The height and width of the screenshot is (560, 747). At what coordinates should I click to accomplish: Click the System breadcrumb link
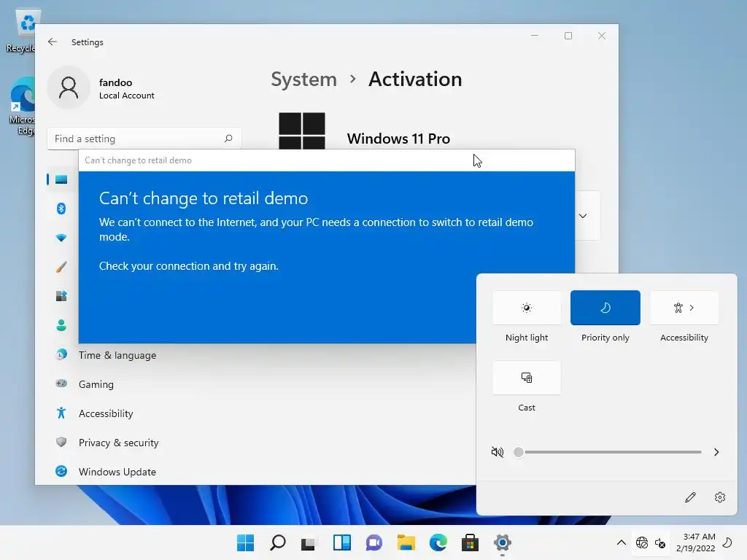(x=304, y=79)
